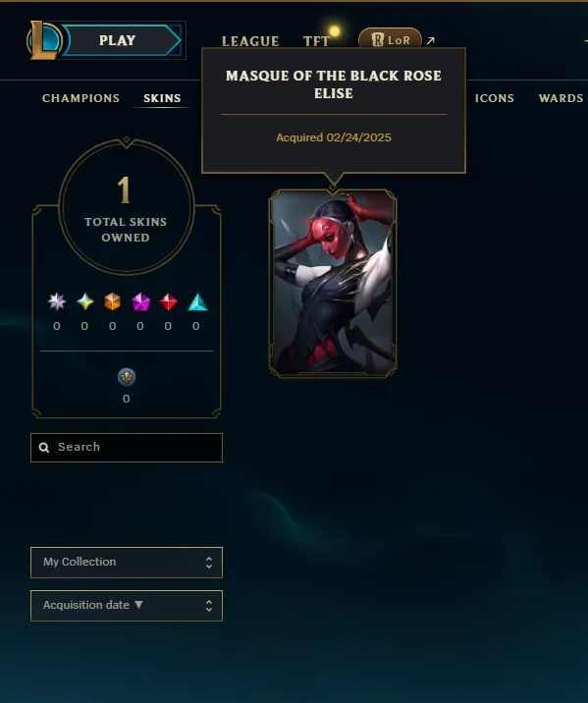Click the white Ultimate skin gem icon
The width and height of the screenshot is (588, 703).
(57, 301)
